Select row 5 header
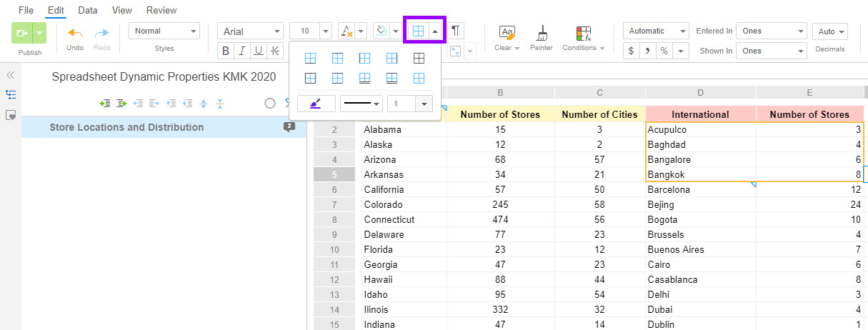 click(x=334, y=174)
